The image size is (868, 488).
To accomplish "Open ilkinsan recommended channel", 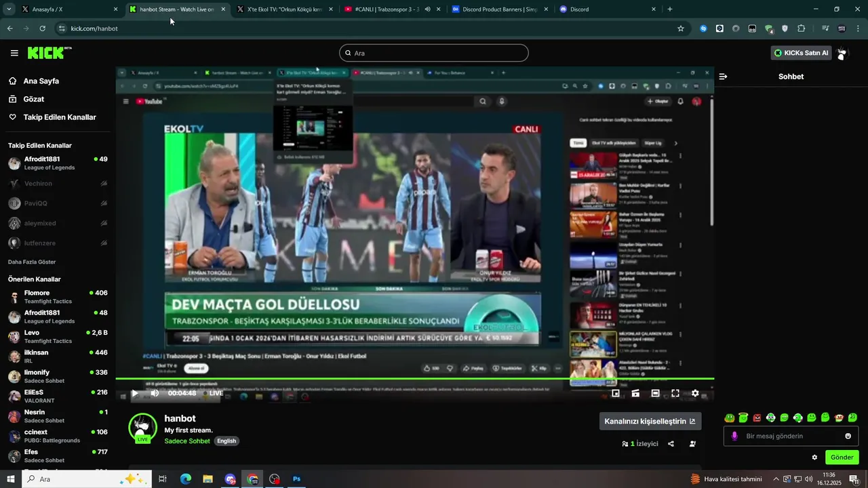I will [x=58, y=357].
